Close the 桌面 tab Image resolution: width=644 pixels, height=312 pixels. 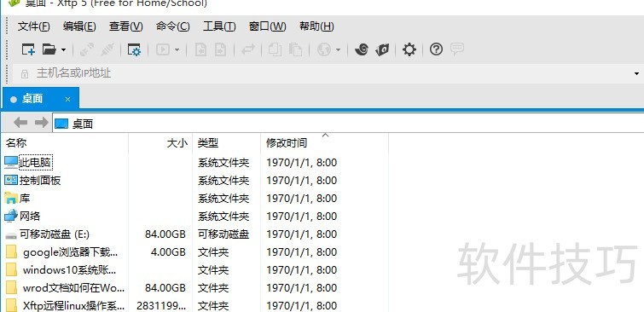(67, 100)
